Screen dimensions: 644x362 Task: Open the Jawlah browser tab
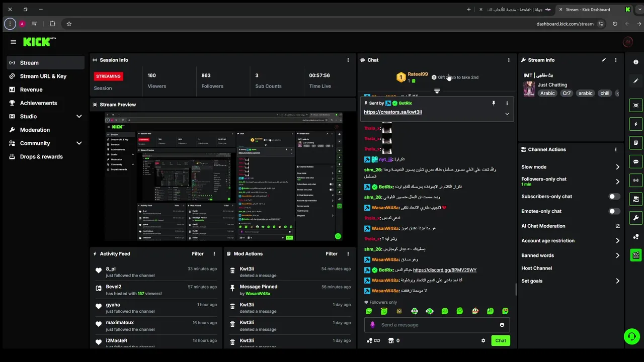pyautogui.click(x=515, y=10)
